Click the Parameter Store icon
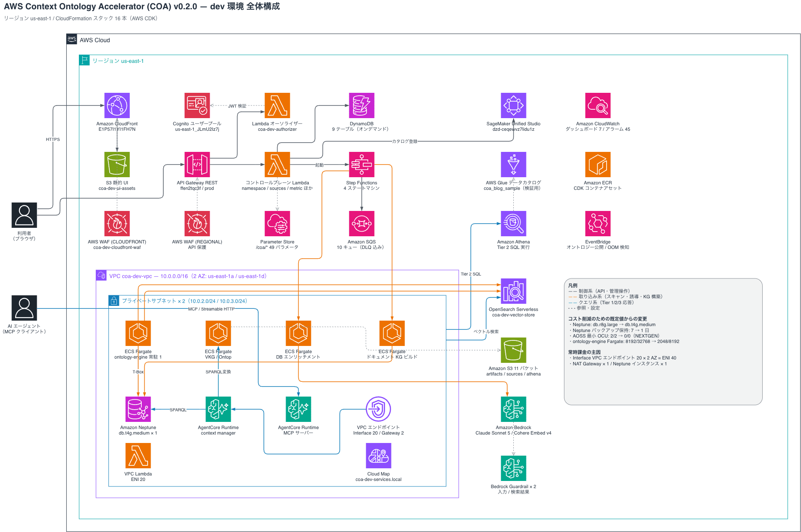 click(x=277, y=224)
